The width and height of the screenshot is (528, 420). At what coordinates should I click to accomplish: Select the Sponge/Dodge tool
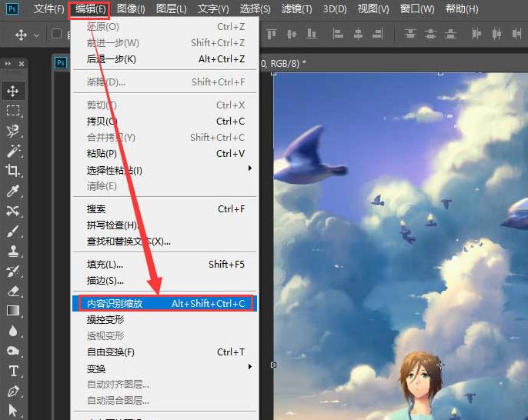pyautogui.click(x=13, y=351)
